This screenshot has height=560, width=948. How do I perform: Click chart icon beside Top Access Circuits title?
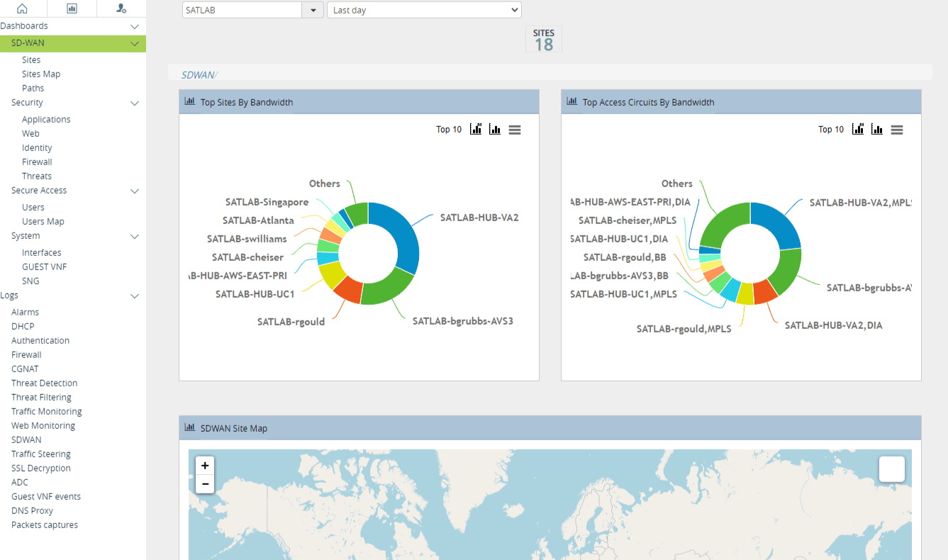tap(572, 101)
